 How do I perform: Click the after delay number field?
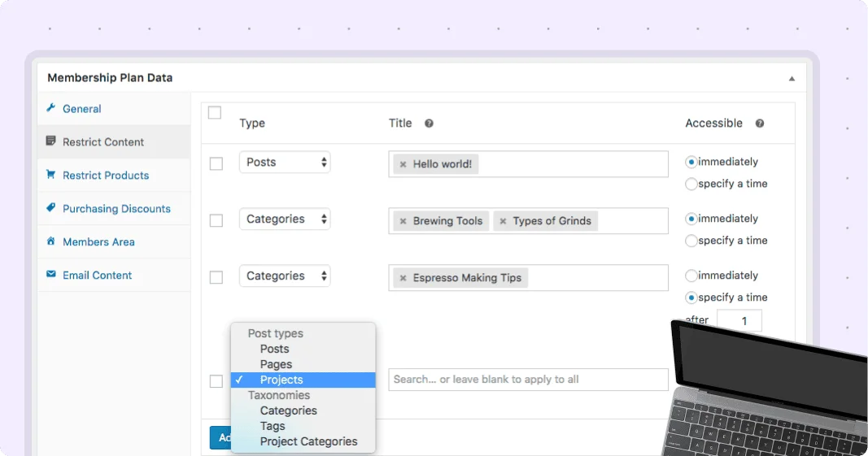coord(739,321)
